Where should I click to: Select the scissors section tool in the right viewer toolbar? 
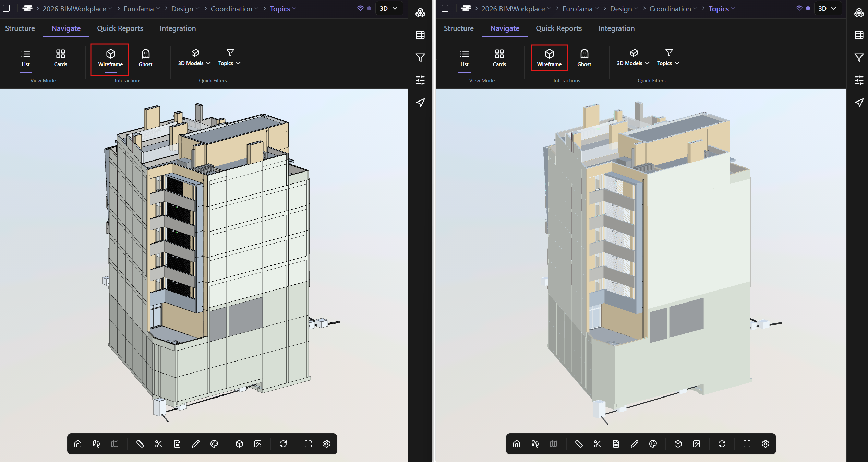(598, 444)
